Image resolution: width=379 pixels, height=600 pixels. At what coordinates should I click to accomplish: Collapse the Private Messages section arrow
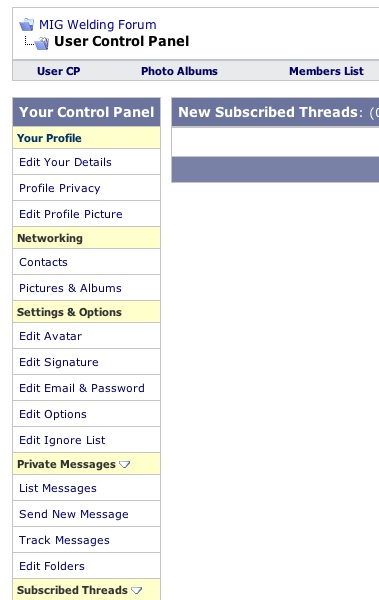tap(125, 464)
